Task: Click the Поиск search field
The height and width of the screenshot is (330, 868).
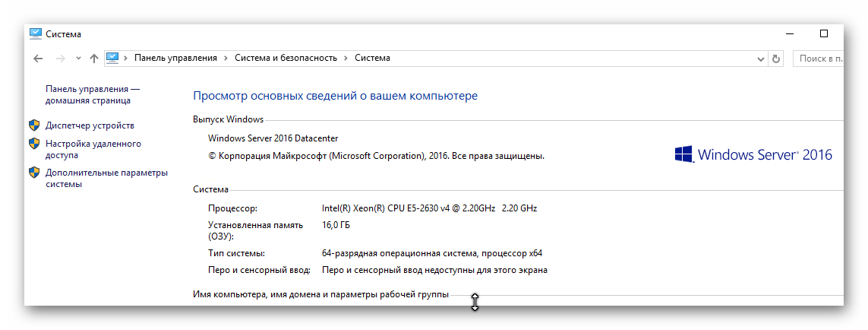Action: 819,59
